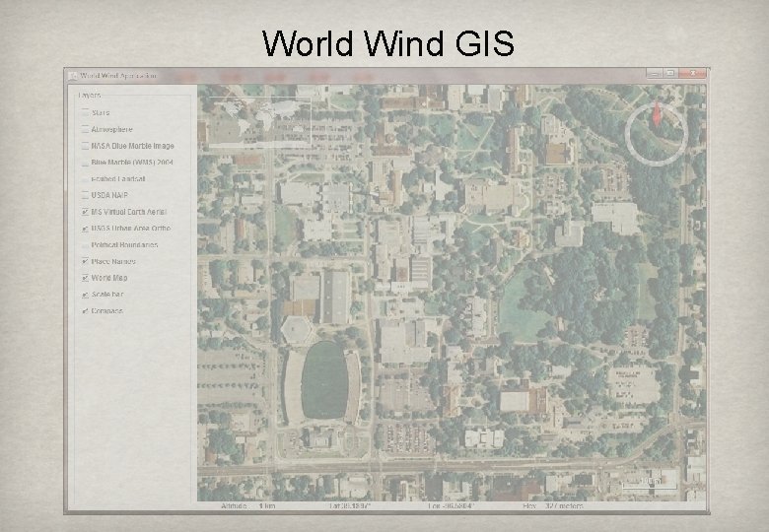Viewport: 769px width, 532px height.
Task: Check the NASA Blue Marble Image layer
Action: 86,146
